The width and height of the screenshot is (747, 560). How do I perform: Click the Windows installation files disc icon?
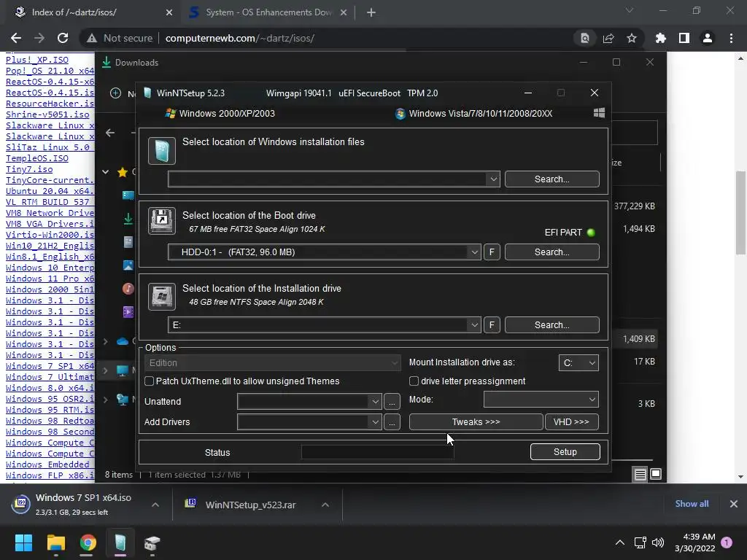pyautogui.click(x=161, y=151)
